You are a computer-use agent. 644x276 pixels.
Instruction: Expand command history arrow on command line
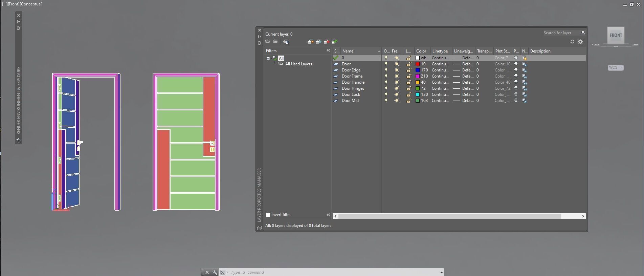[441, 272]
